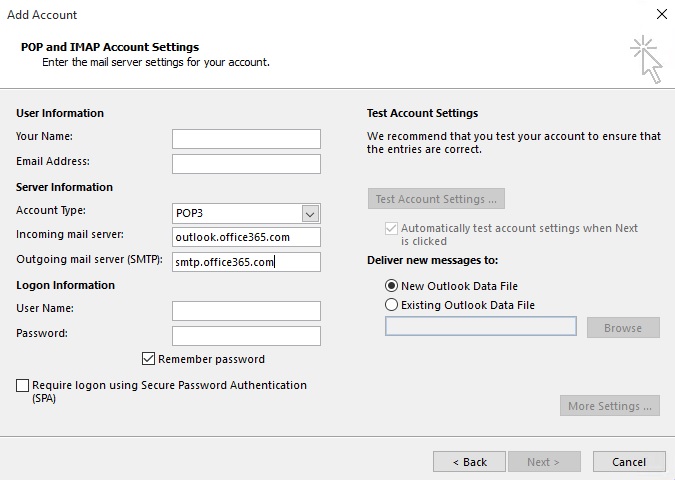Image resolution: width=675 pixels, height=480 pixels.
Task: Enable Secure Password Authentication (SPA)
Action: click(x=23, y=385)
